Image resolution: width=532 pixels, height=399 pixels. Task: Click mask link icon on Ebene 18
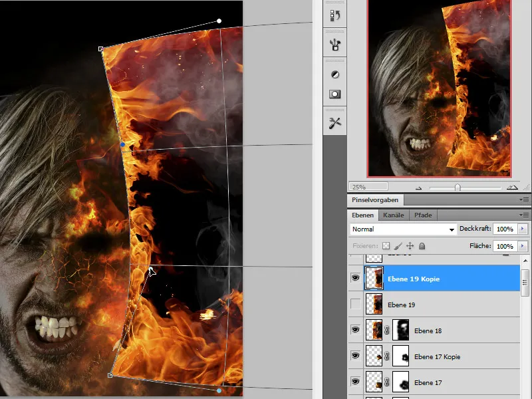pos(387,330)
